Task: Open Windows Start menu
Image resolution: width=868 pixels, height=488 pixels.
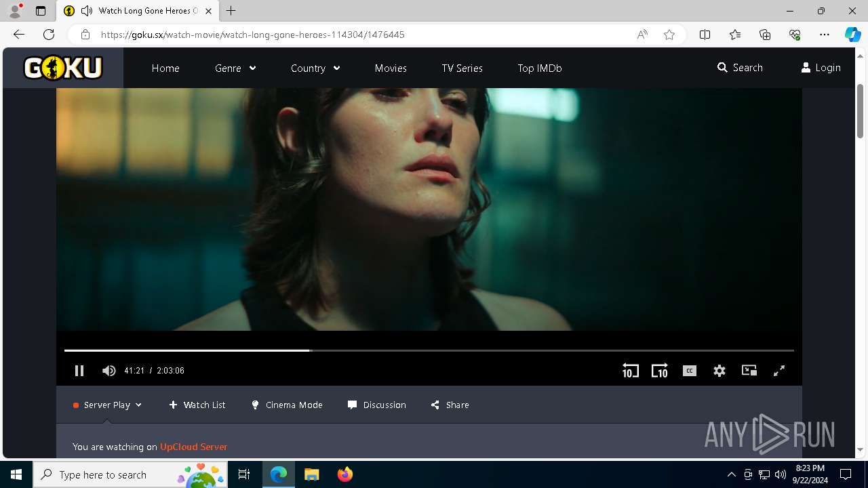Action: coord(16,474)
